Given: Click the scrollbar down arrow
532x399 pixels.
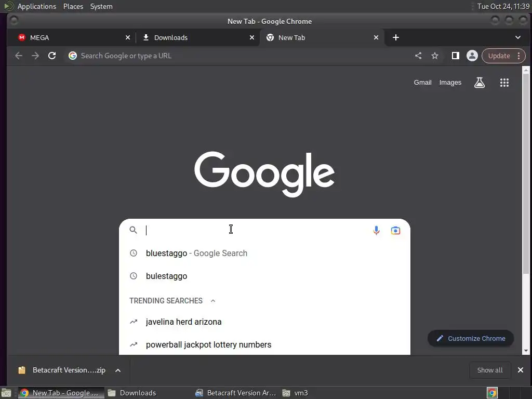Looking at the screenshot, I should [526, 351].
